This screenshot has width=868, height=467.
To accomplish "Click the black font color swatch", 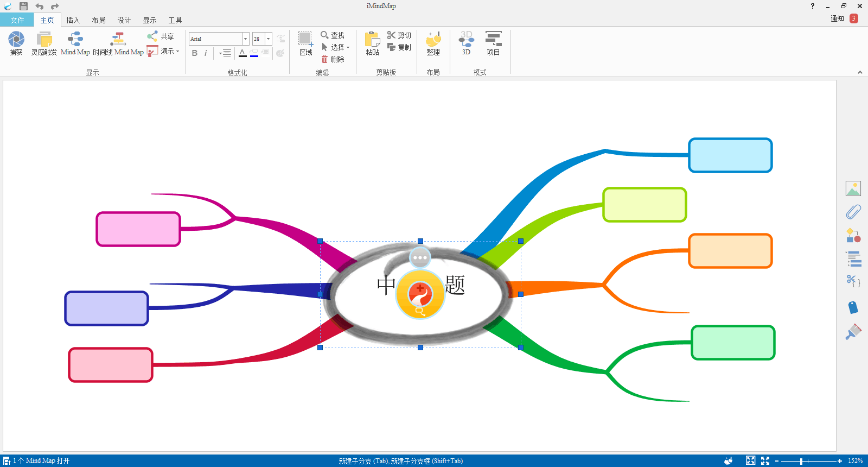I will click(242, 53).
